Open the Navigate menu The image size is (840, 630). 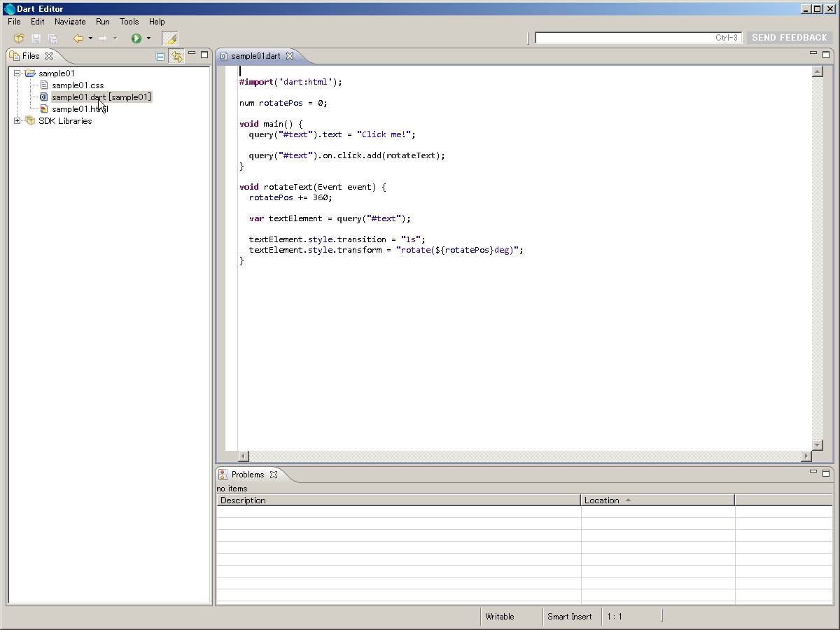point(70,22)
